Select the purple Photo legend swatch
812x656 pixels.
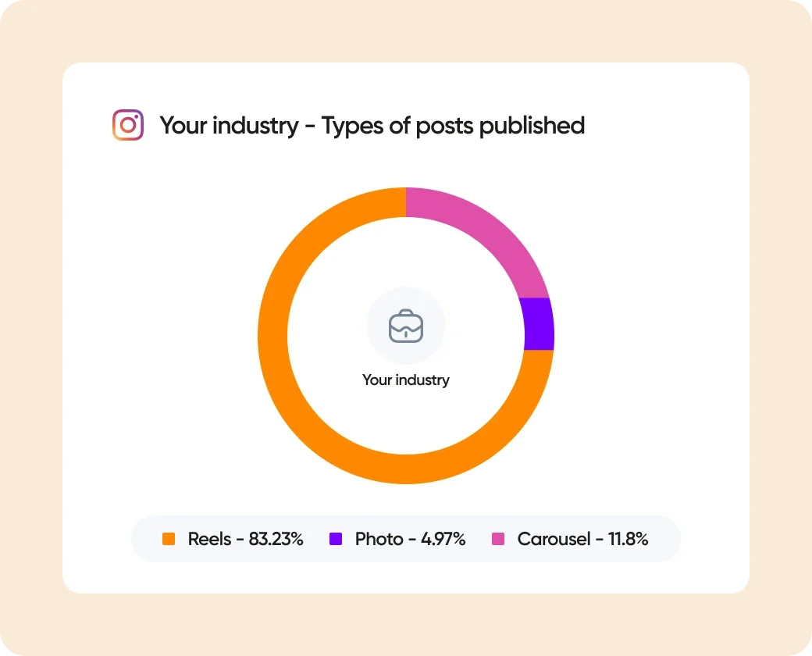[x=336, y=539]
